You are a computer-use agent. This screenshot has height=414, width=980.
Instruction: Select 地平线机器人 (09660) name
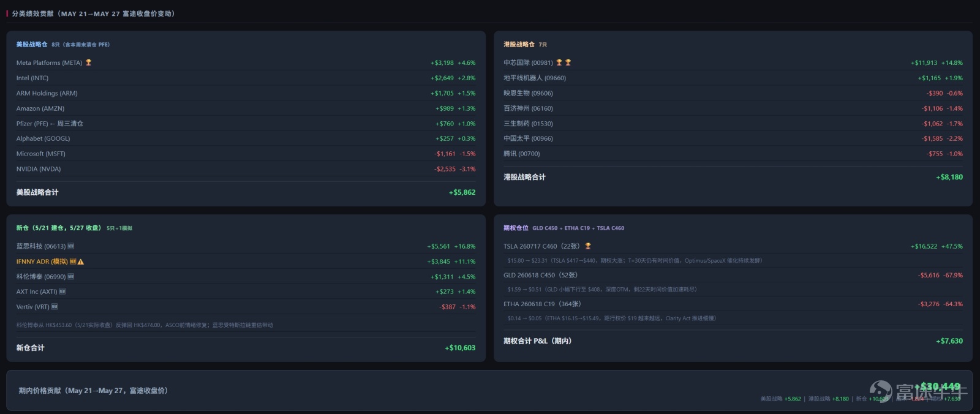pos(535,78)
